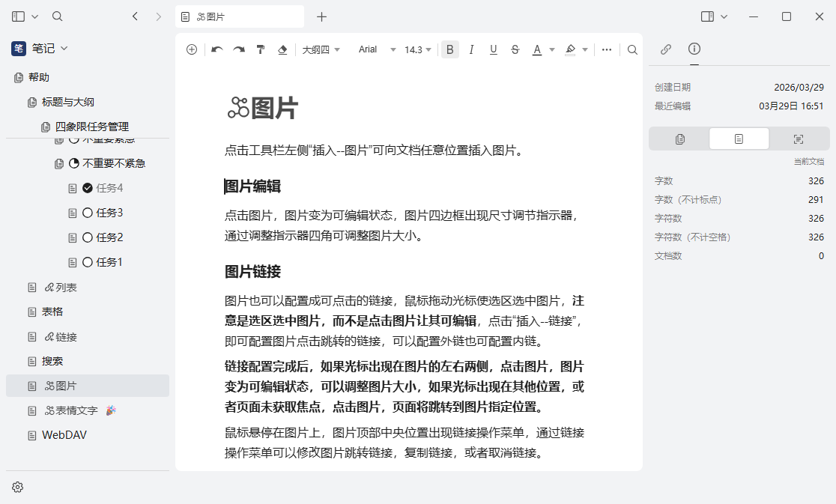
Task: Open the Arial font dropdown
Action: (375, 49)
